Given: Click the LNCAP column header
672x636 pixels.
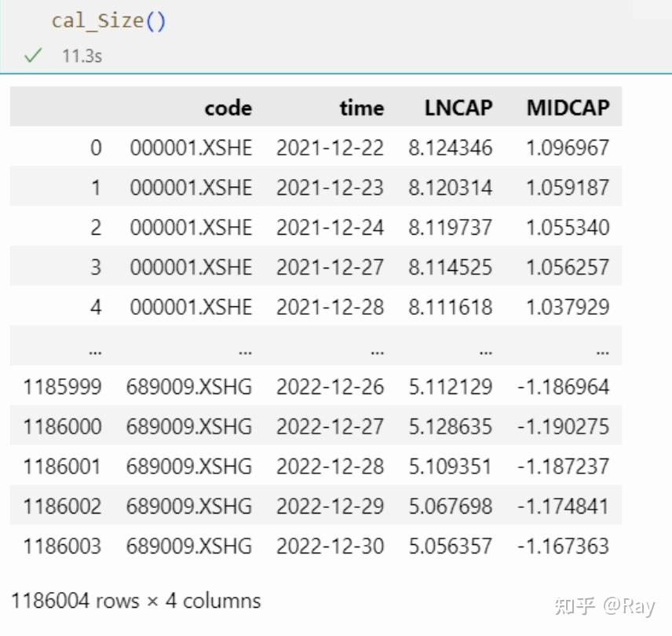Looking at the screenshot, I should tap(458, 108).
